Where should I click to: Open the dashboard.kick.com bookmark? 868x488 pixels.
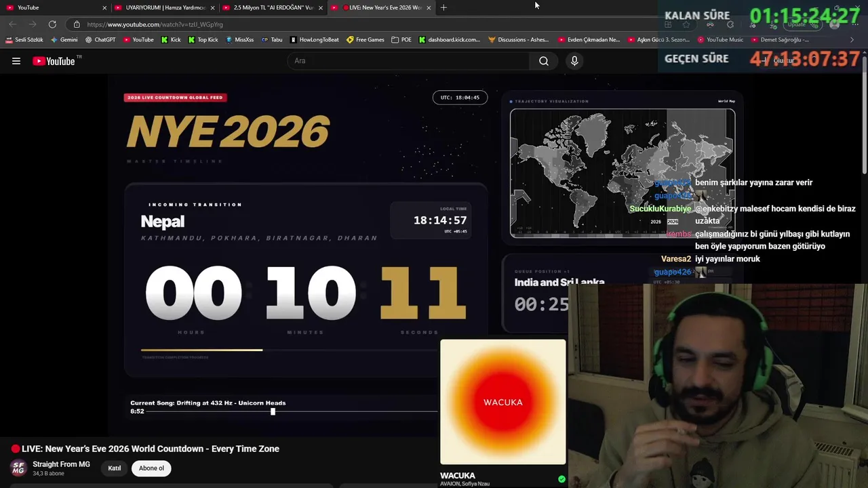[x=449, y=40]
